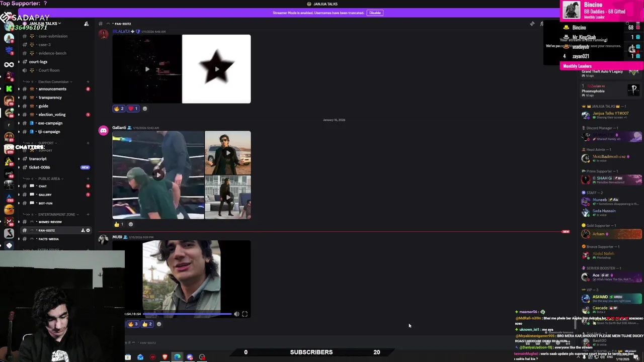Click the server invite people icon
The image size is (644, 362).
pos(86,24)
